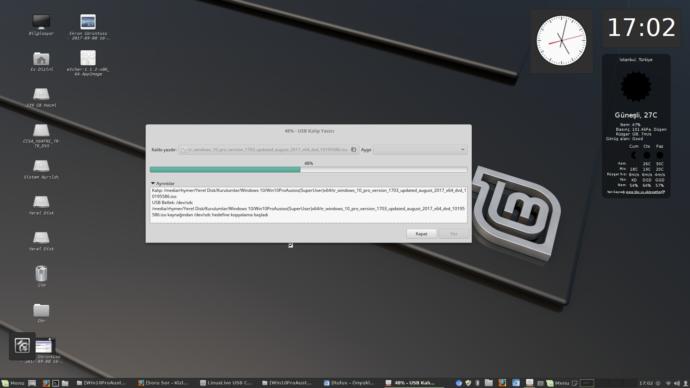Open the second Yerel Disk drive icon
Viewport: 690px width, 388px height.
(41, 238)
